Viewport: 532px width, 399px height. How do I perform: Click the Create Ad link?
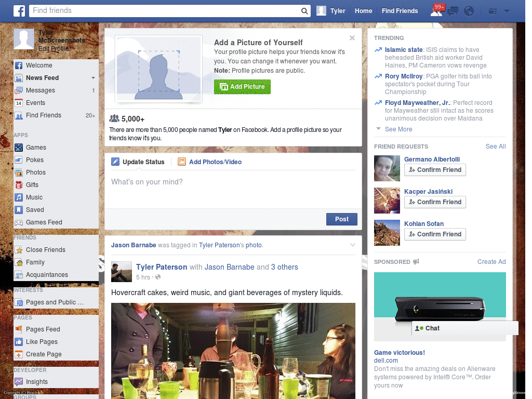tap(491, 262)
